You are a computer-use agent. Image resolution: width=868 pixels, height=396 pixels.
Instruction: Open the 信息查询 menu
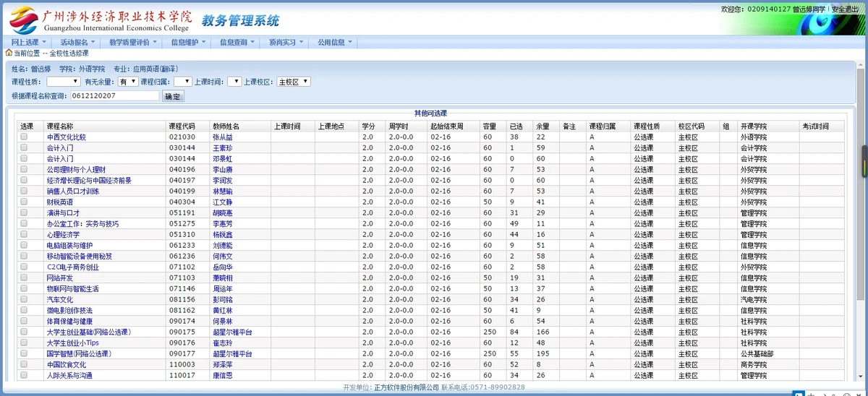point(237,42)
